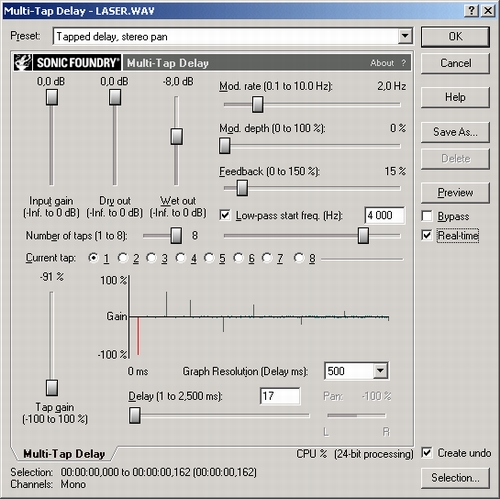Uncheck Low-pass start freq. checkbox
The width and height of the screenshot is (500, 499).
coord(225,215)
